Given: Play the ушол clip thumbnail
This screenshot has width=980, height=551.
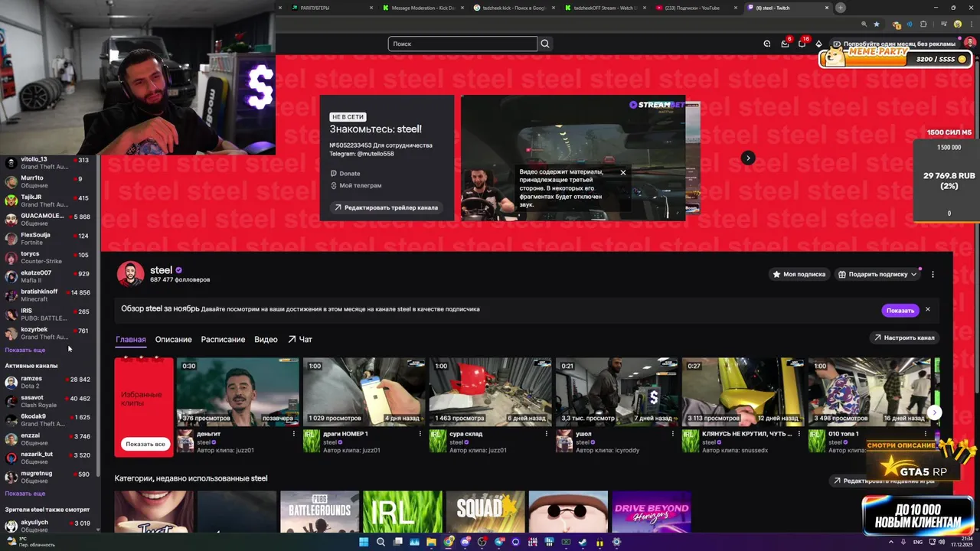Looking at the screenshot, I should (617, 392).
